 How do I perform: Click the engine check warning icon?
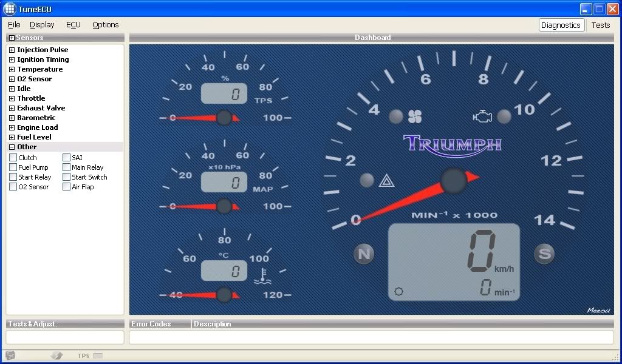(x=482, y=116)
